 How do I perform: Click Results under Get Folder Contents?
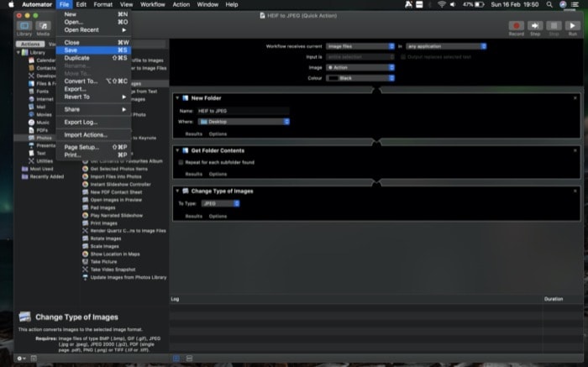194,175
